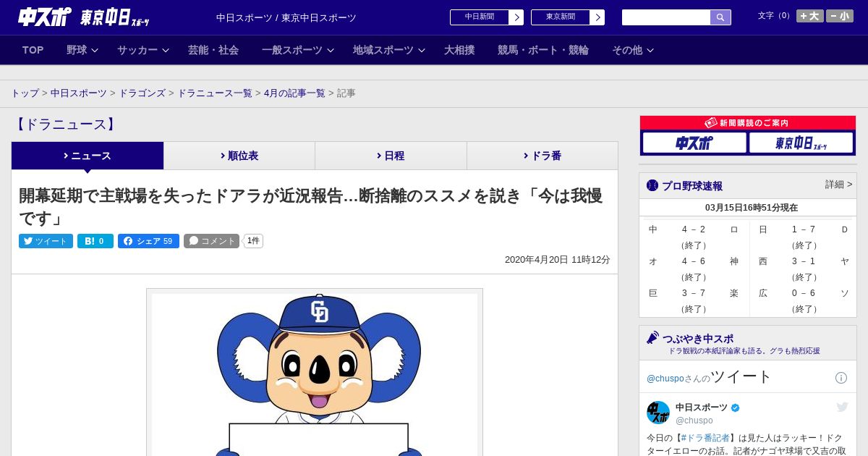Click the megaphone icon by つぶやき中スポ
This screenshot has width=868, height=456.
(x=652, y=338)
